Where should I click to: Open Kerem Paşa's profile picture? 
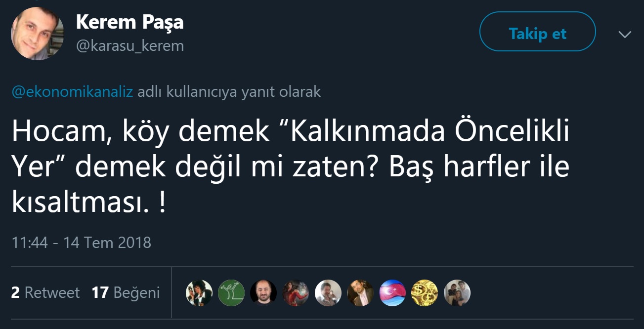point(38,33)
